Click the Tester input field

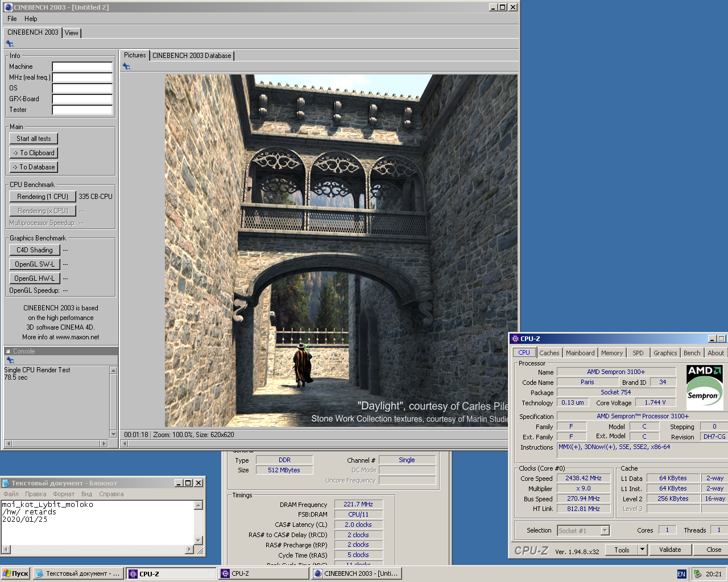tap(82, 110)
